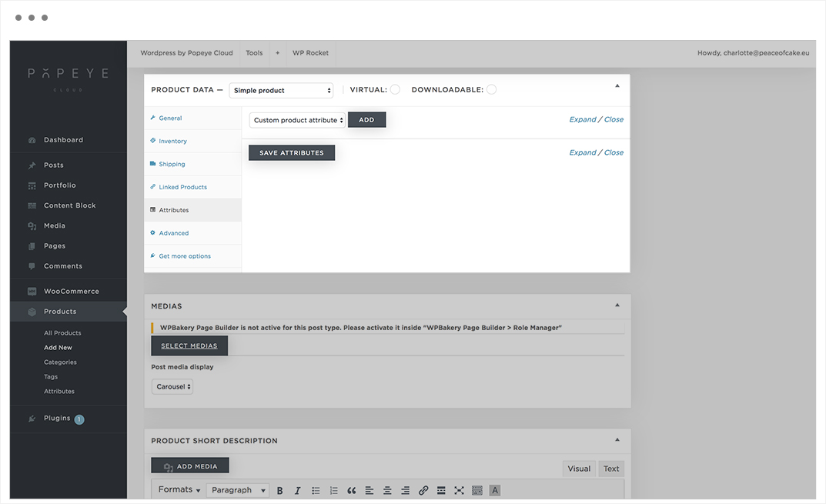
Task: Click the plus item in admin bar
Action: (x=278, y=53)
